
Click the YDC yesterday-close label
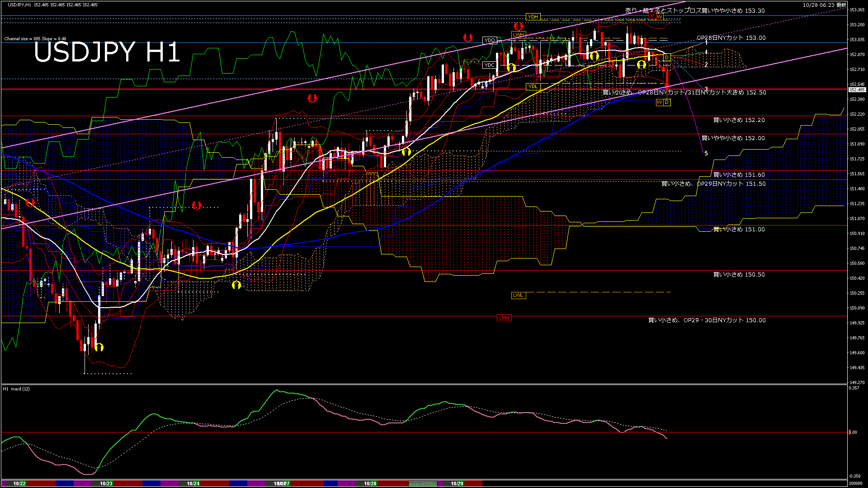click(x=489, y=65)
